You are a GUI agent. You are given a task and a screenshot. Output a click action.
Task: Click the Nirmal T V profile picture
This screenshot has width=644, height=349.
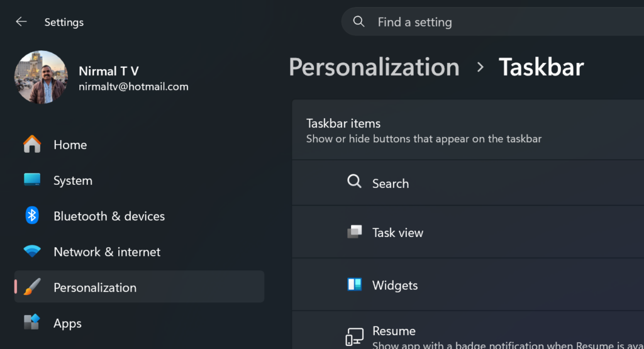click(x=41, y=77)
